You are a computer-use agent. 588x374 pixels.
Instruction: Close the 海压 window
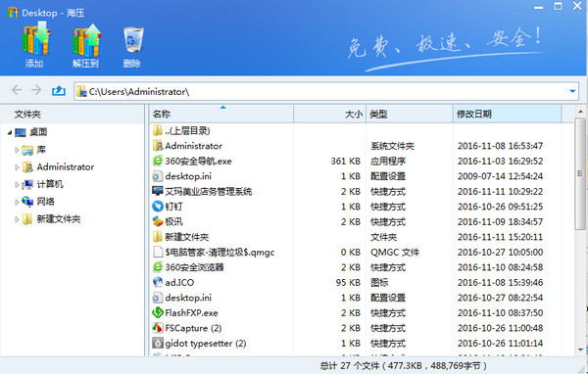577,6
